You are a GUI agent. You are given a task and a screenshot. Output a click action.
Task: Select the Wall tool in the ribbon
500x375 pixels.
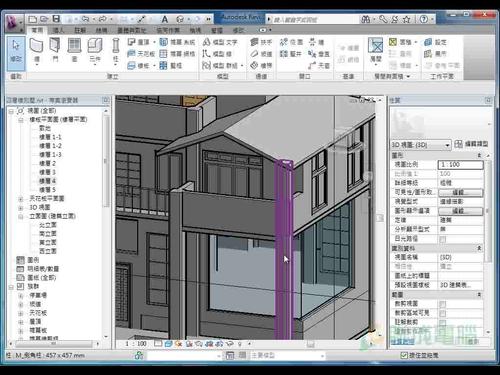pos(37,51)
